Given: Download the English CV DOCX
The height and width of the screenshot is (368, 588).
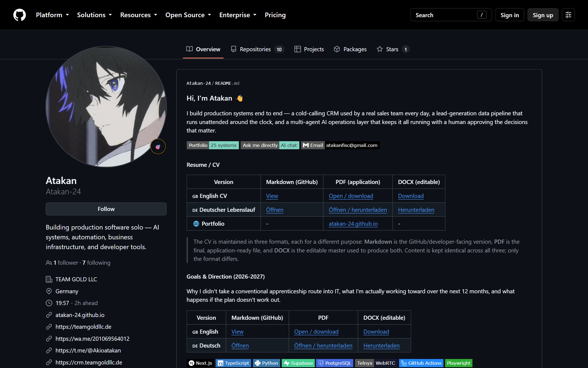Looking at the screenshot, I should pyautogui.click(x=411, y=196).
